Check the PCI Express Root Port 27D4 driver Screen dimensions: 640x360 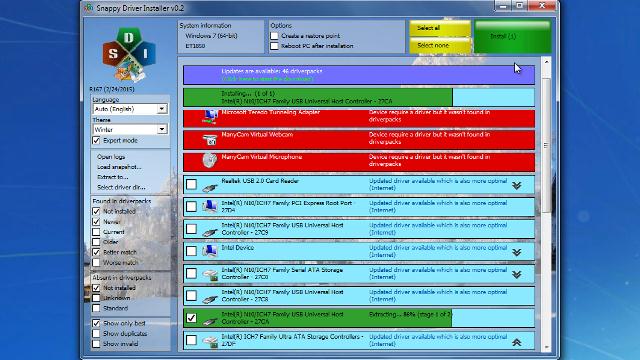point(191,207)
